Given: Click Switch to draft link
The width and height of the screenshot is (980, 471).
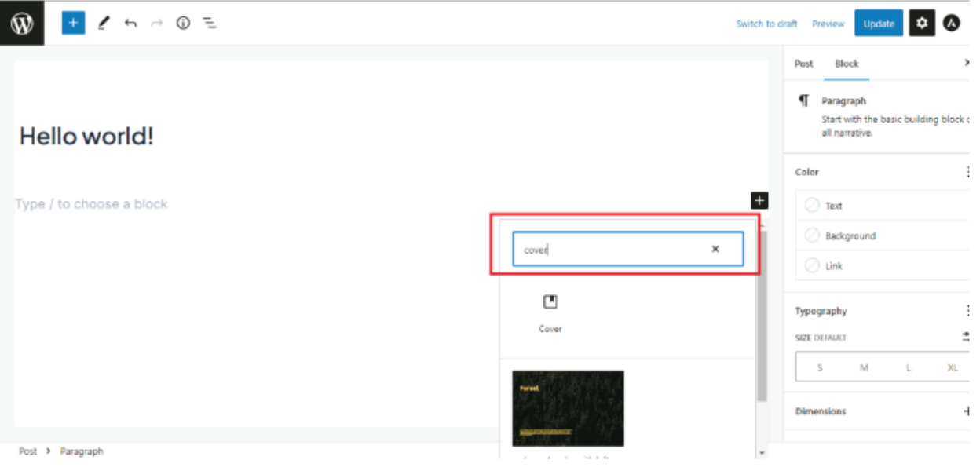Looking at the screenshot, I should (x=766, y=24).
